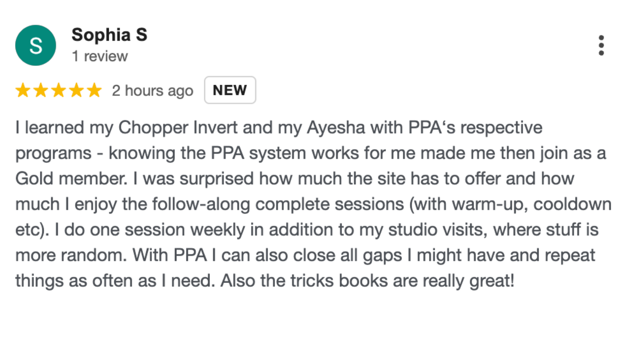Click the words "Chopper Invert" in review
The width and height of the screenshot is (644, 348).
[178, 128]
